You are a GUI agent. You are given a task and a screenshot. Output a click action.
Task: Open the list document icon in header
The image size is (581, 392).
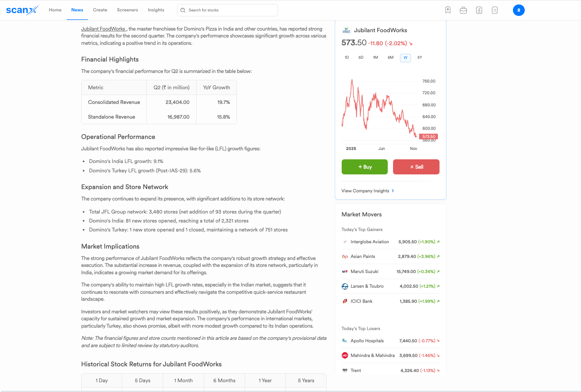495,10
